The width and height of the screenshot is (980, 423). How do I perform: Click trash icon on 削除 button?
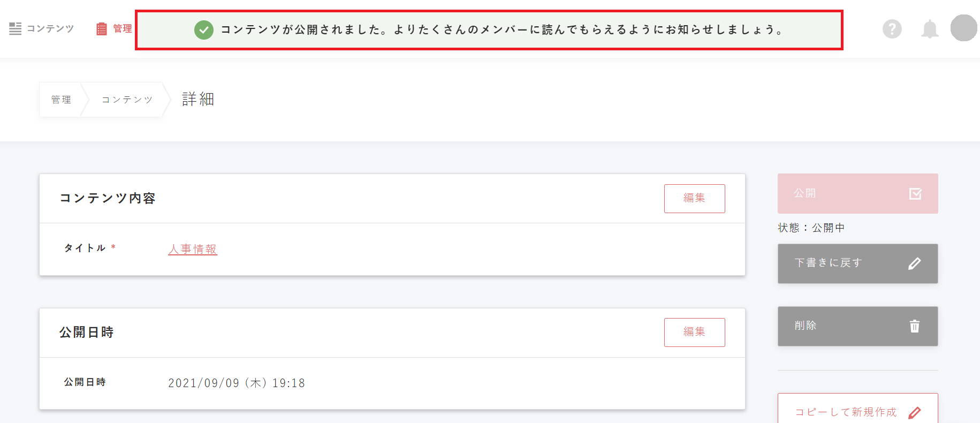tap(915, 326)
